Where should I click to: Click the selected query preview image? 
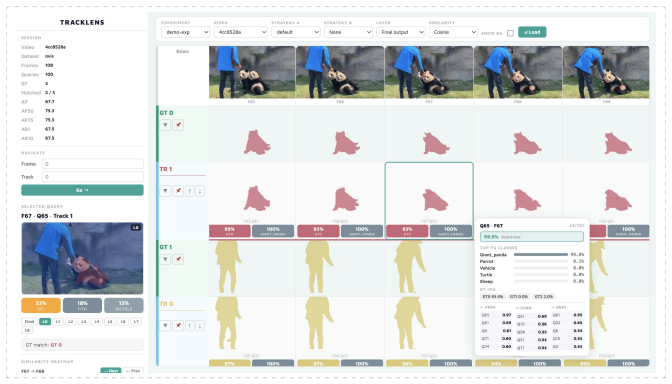(82, 258)
